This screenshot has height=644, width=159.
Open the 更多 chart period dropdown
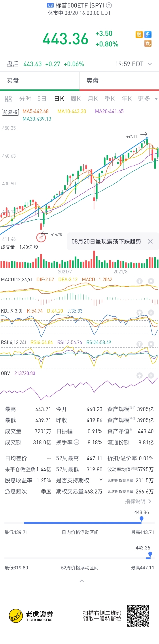pos(147,99)
